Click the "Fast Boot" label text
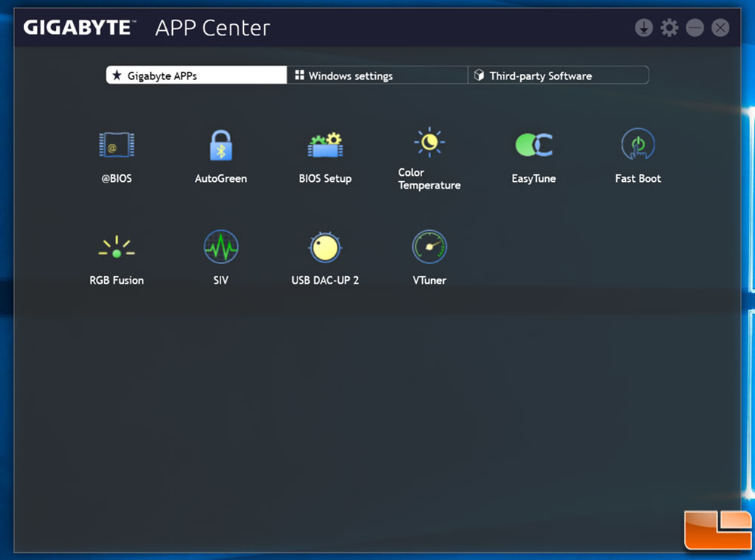Image resolution: width=755 pixels, height=560 pixels. [x=638, y=179]
